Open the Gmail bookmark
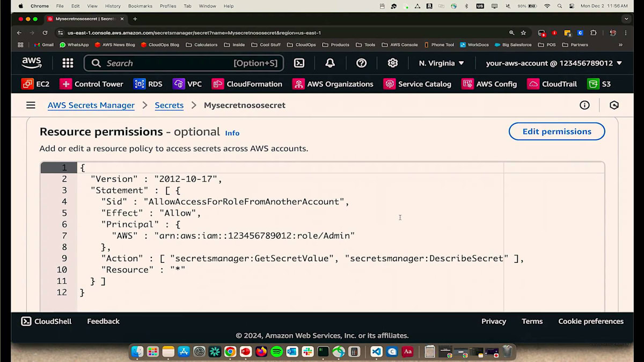The image size is (644, 362). [x=43, y=45]
